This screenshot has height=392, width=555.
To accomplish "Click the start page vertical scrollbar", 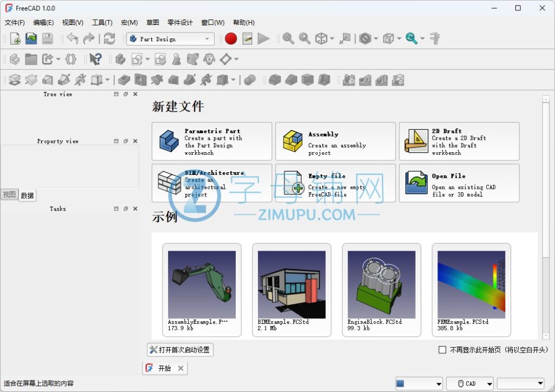I will pyautogui.click(x=545, y=217).
